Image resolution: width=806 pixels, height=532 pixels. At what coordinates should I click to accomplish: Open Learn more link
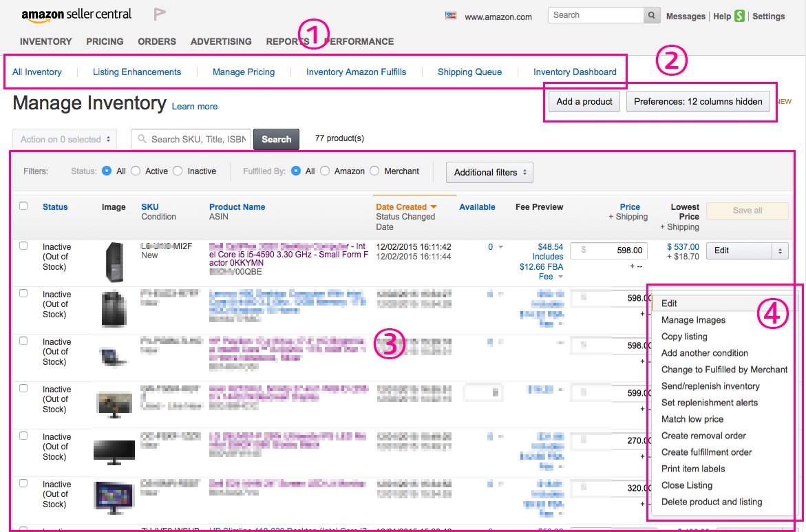[x=194, y=107]
